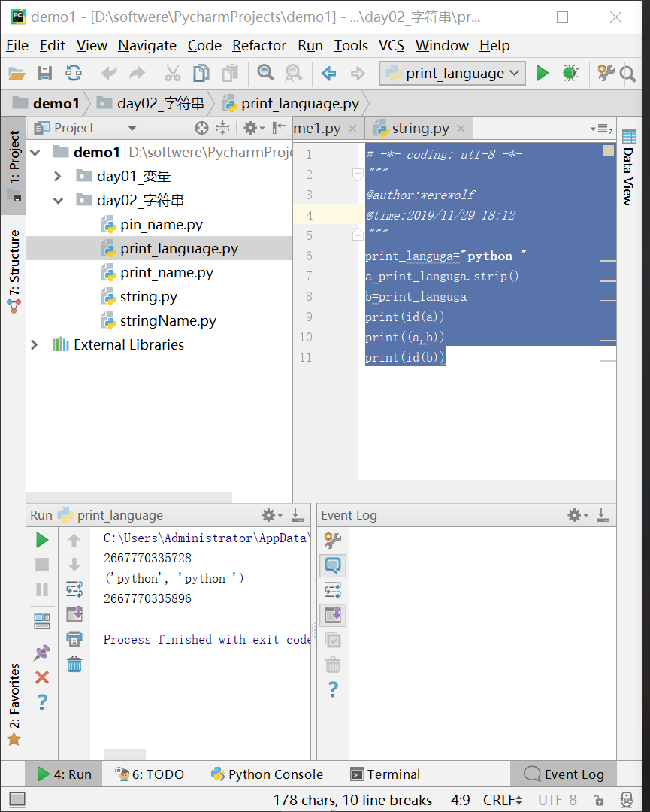The image size is (650, 812).
Task: Click the Paste toolbar icon
Action: pyautogui.click(x=230, y=73)
